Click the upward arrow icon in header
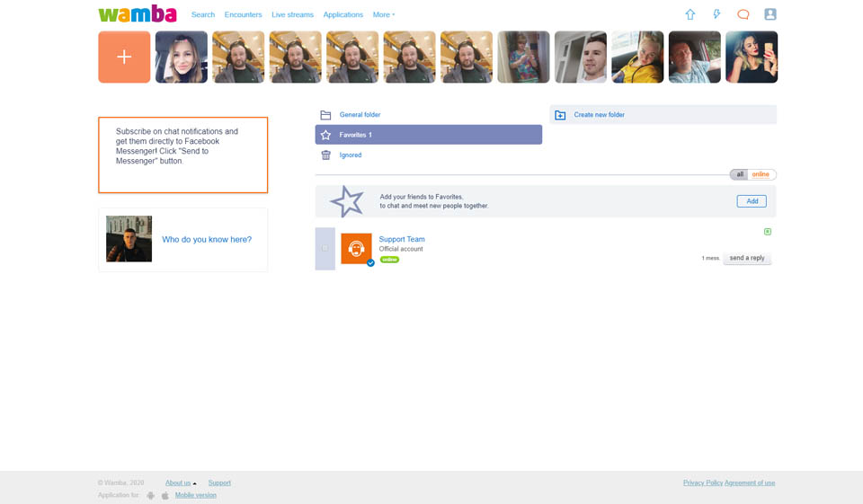 (690, 14)
